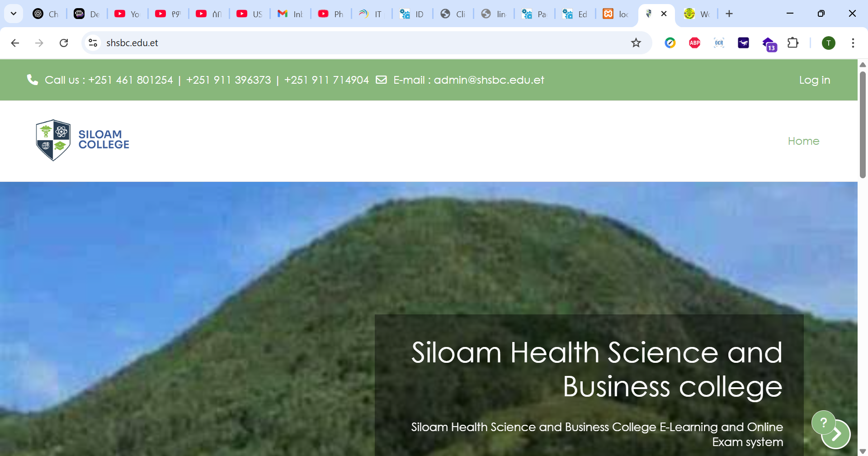Switch to the YouTube 'US' tab
Image resolution: width=868 pixels, height=456 pixels.
(250, 14)
